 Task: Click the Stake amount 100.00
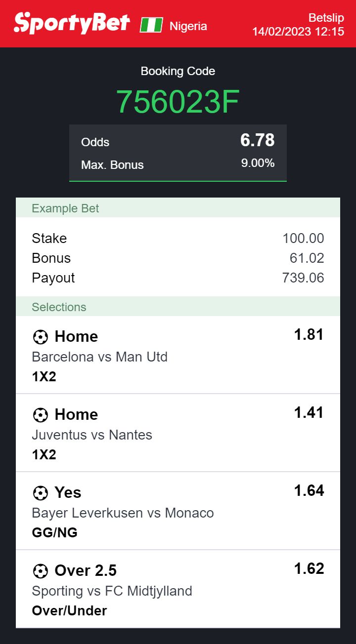pos(303,239)
